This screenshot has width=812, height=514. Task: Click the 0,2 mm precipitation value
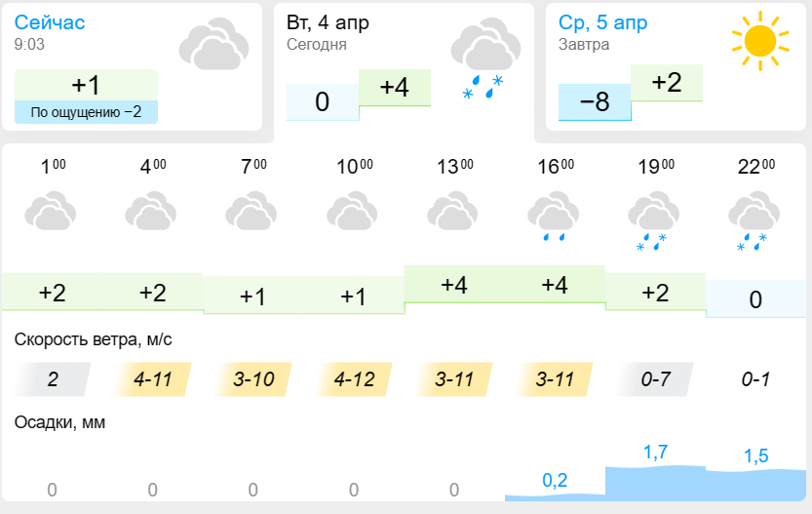(x=556, y=480)
